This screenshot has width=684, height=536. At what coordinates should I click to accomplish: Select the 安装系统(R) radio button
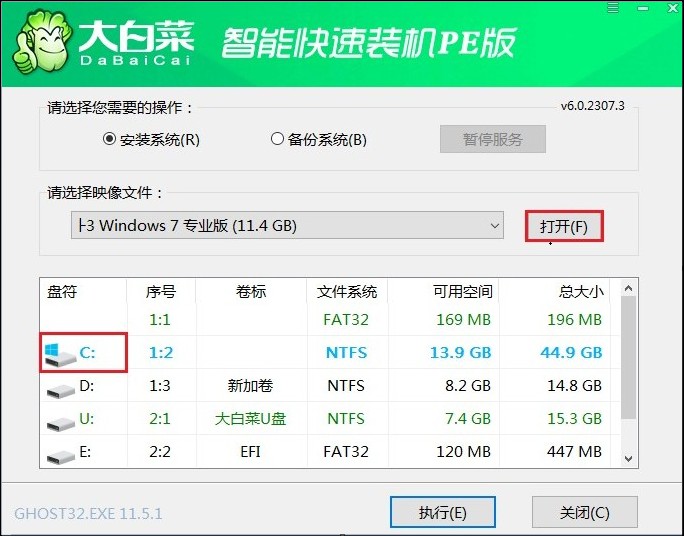tap(110, 139)
